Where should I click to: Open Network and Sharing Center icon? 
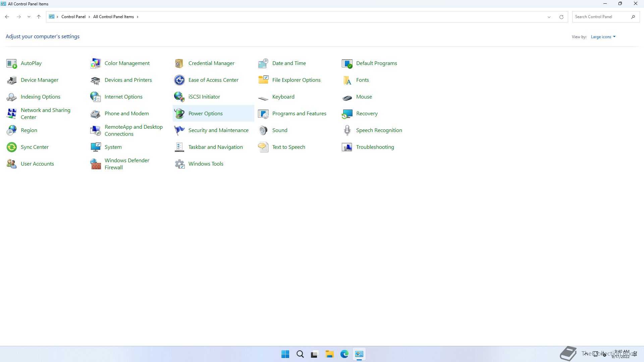click(x=12, y=114)
